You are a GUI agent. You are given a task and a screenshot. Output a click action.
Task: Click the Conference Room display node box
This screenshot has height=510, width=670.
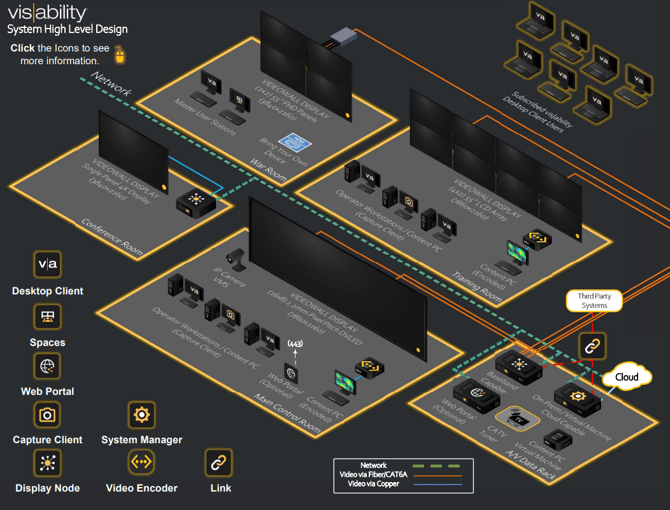(x=196, y=203)
